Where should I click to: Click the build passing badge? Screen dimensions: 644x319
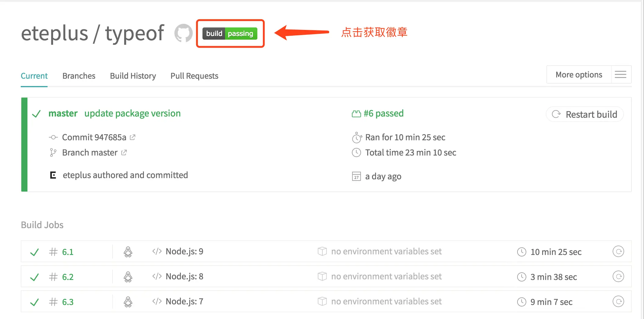click(x=230, y=34)
